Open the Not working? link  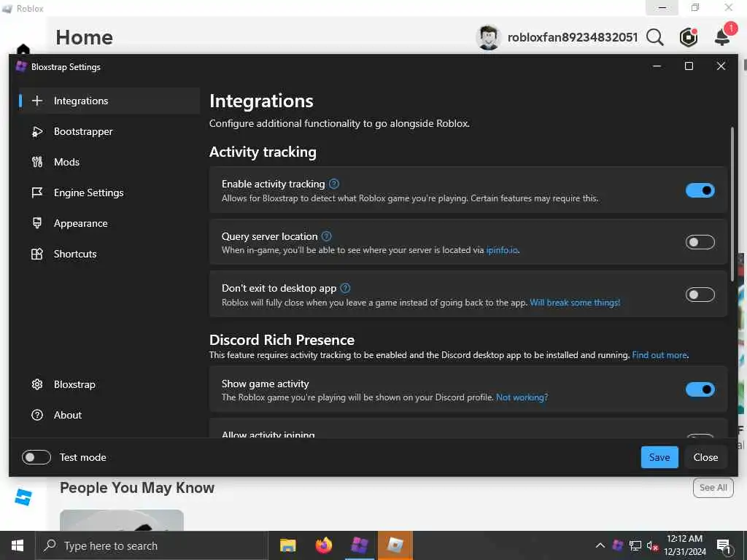(522, 397)
